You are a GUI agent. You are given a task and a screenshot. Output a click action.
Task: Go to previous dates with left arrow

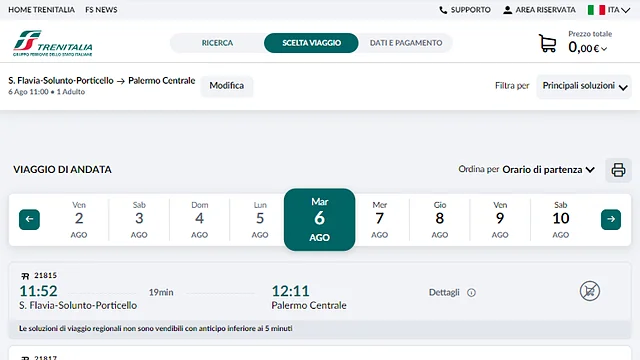[x=29, y=220]
